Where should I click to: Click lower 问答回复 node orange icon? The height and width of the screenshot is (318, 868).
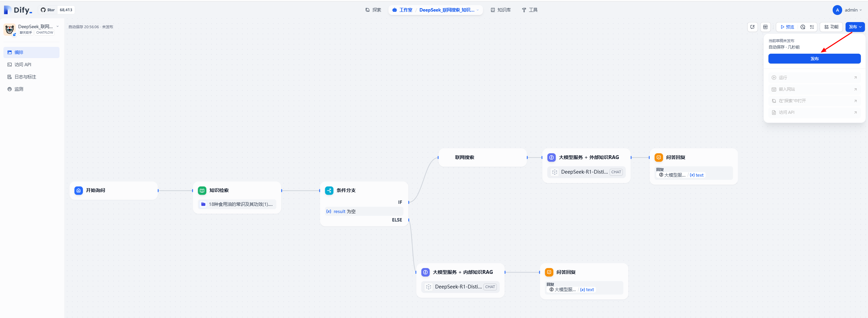click(549, 272)
